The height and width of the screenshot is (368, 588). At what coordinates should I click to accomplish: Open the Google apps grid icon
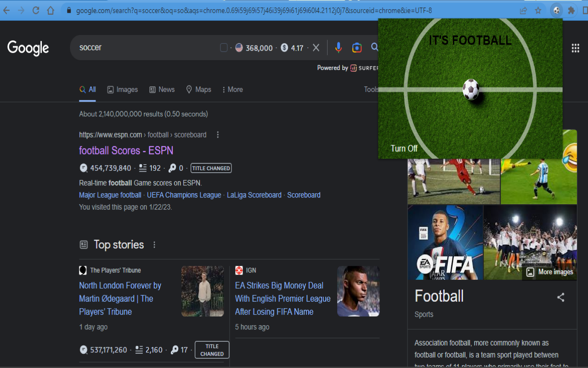575,48
